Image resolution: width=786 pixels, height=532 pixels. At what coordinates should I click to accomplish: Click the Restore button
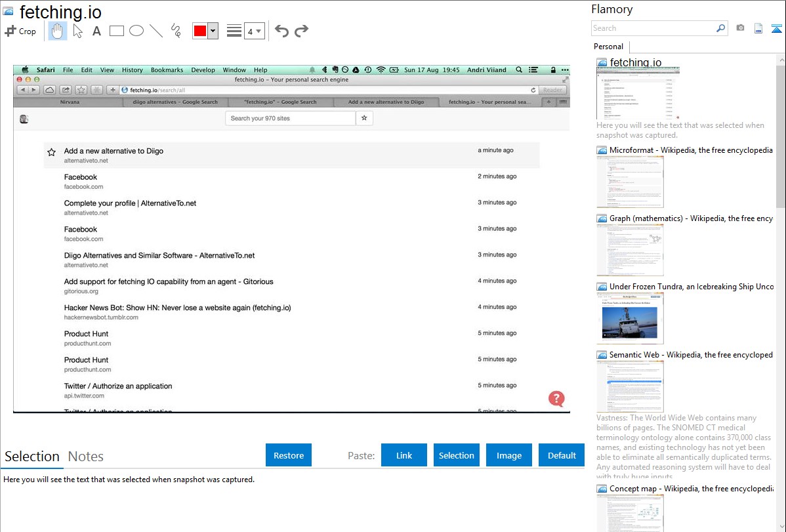[289, 455]
